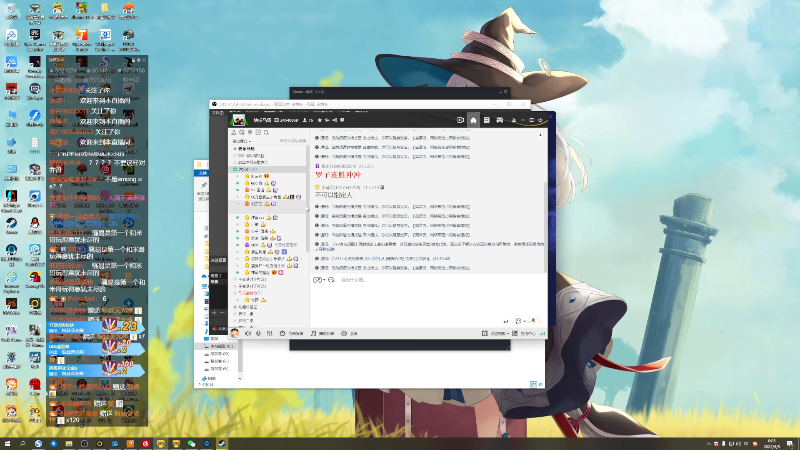Click the YY channel avatar picture
The width and height of the screenshot is (800, 450).
pos(238,120)
